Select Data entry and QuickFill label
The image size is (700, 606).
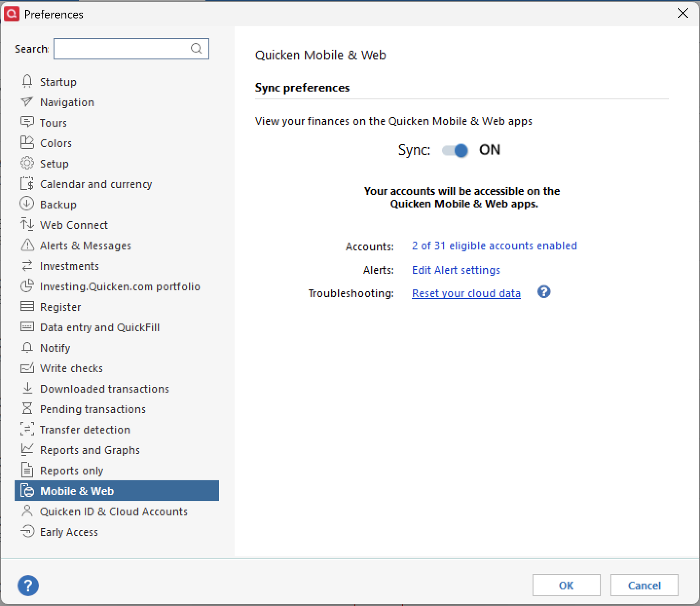(x=100, y=327)
